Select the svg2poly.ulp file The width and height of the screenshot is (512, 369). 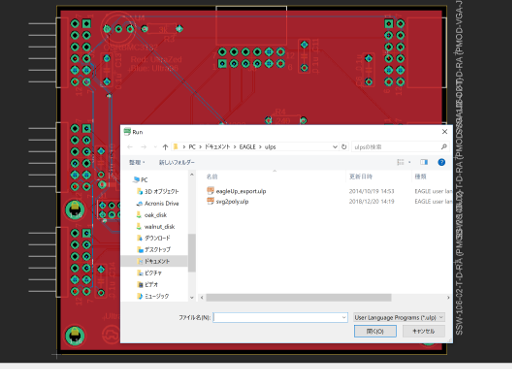[232, 201]
